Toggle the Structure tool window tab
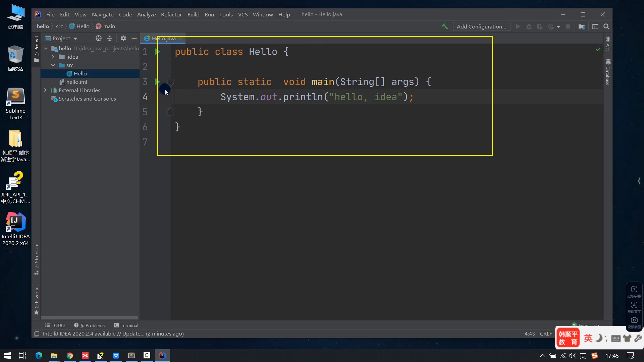 click(x=37, y=258)
